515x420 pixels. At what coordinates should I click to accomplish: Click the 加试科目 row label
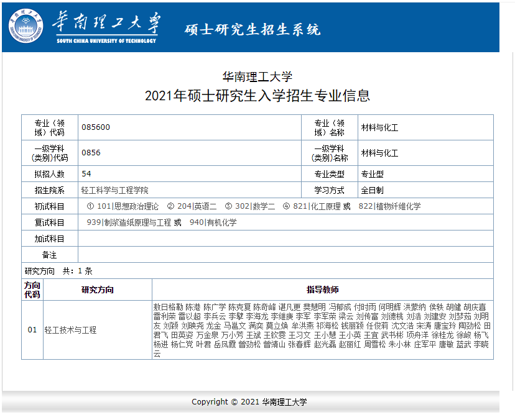pos(50,239)
